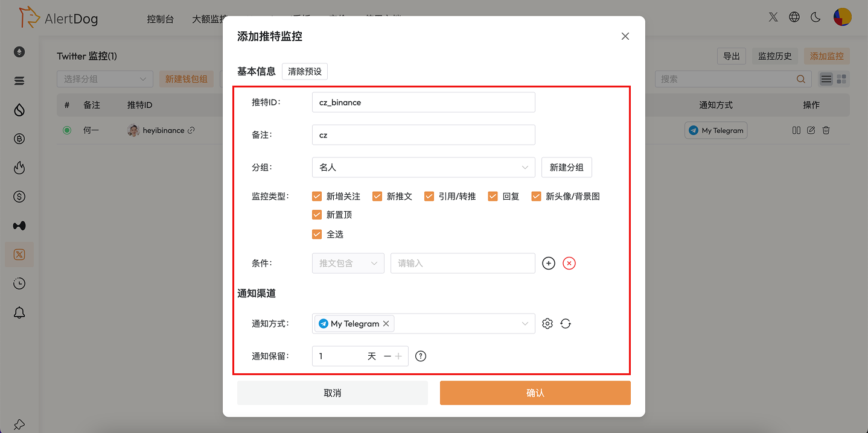The image size is (868, 433).
Task: Switch to the 控制台 menu item
Action: coord(161,19)
